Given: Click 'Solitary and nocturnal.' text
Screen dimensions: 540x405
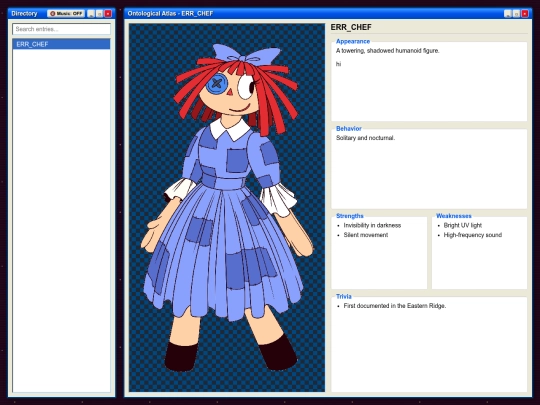Looking at the screenshot, I should click(365, 138).
